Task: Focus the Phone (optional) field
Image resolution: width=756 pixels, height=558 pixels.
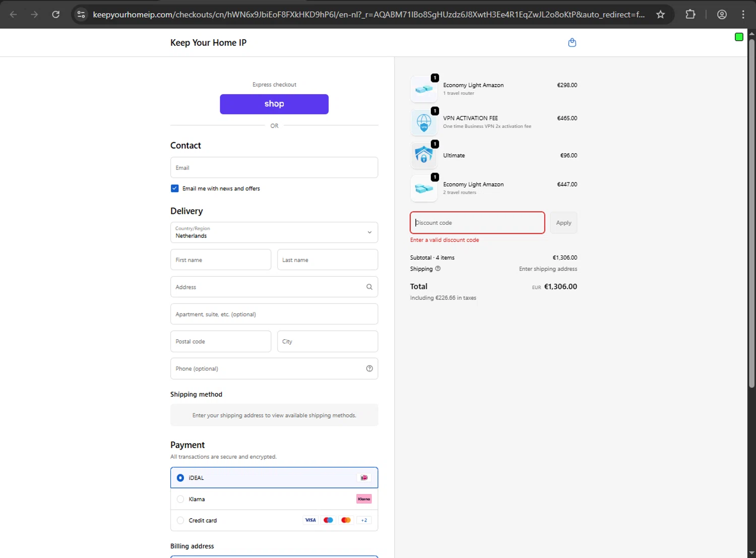Action: coord(274,368)
